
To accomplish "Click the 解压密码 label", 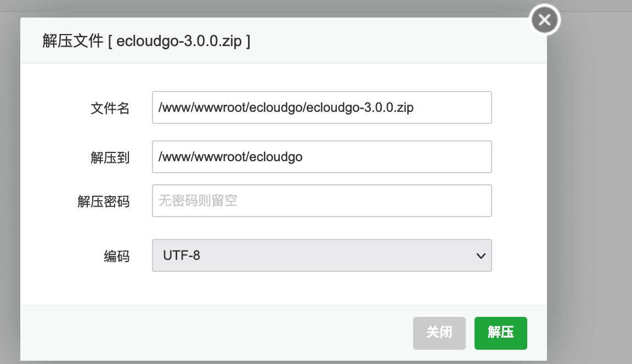I will [x=103, y=201].
